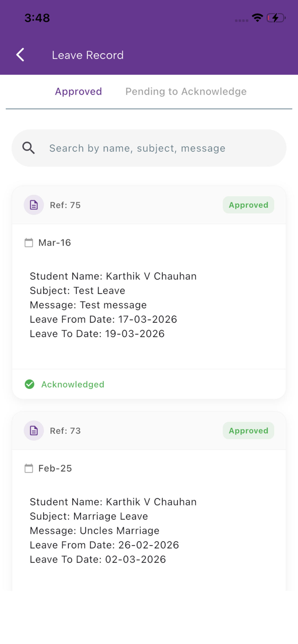Tap the calendar icon next to Mar-16

[29, 242]
